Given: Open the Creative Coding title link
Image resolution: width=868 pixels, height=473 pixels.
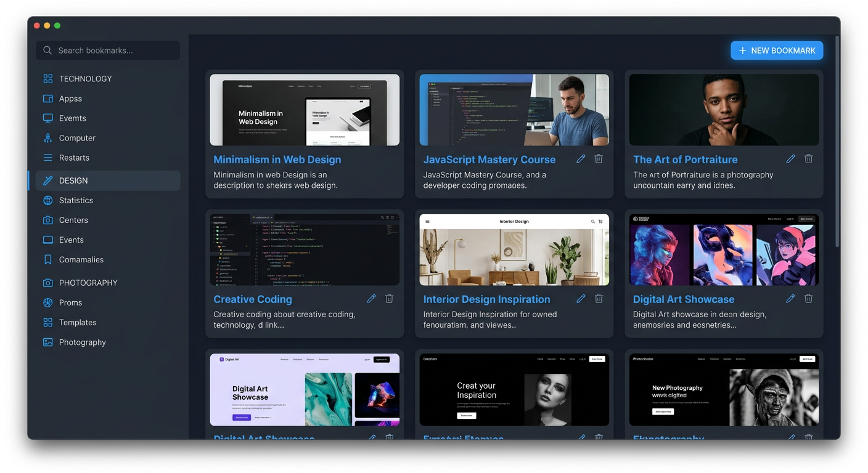Looking at the screenshot, I should click(x=253, y=299).
